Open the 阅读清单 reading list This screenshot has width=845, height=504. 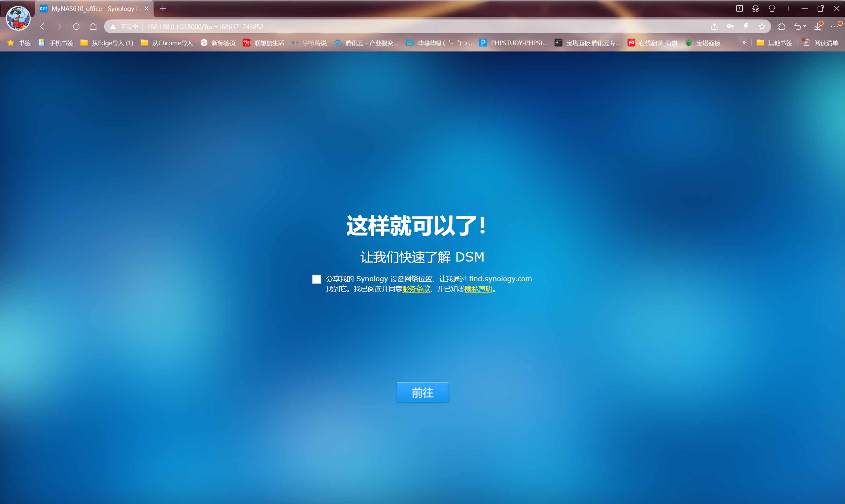coord(821,43)
